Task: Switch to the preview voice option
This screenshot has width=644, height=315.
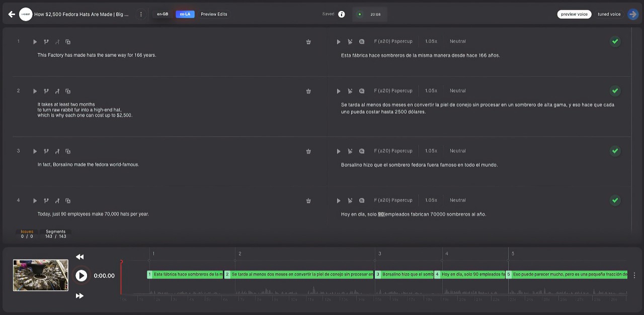Action: tap(574, 14)
